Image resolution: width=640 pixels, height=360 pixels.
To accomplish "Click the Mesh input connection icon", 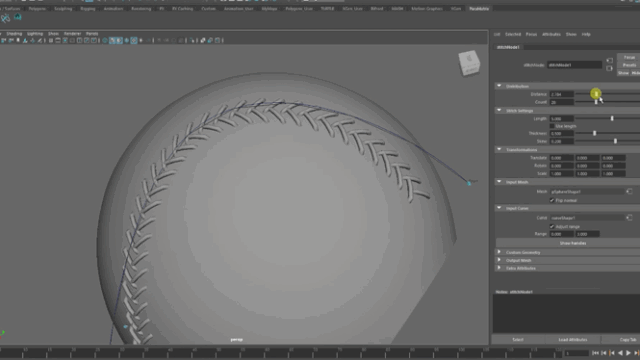I will point(629,191).
